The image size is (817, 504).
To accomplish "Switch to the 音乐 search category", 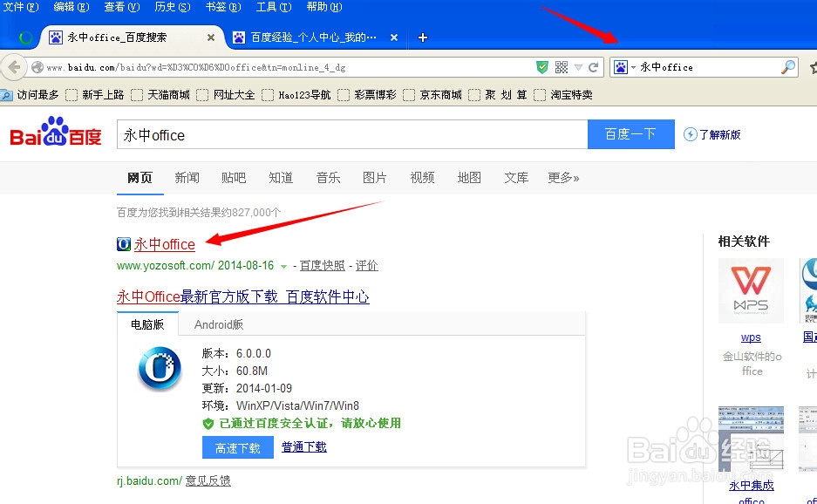I will 328,178.
